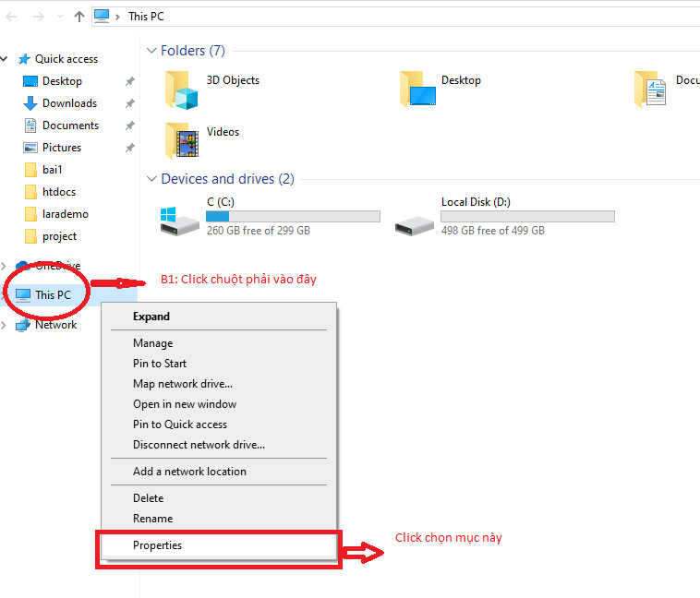This screenshot has width=700, height=598.
Task: Open Pictures in Quick access
Action: pyautogui.click(x=62, y=148)
